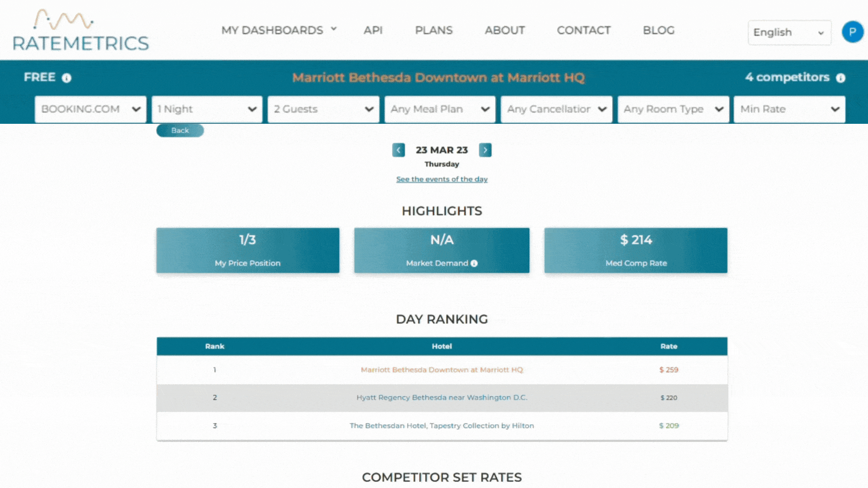Select The Bethesdan Hotel ranking row

click(x=442, y=426)
